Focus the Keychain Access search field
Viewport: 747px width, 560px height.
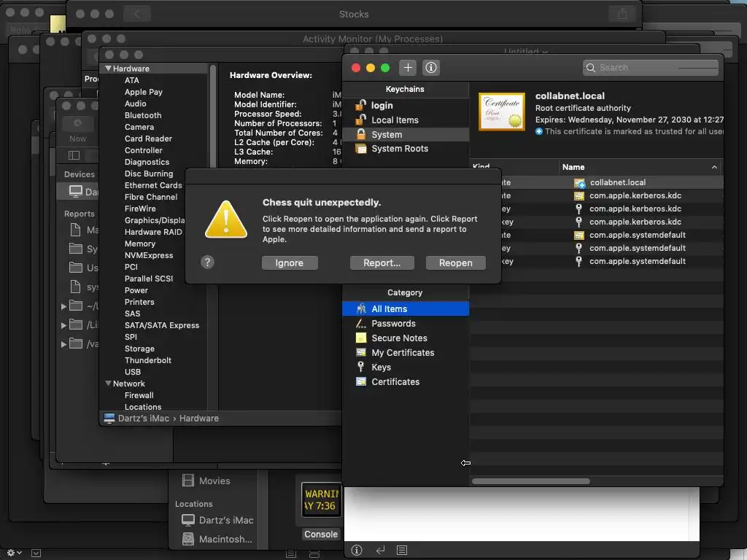(x=650, y=68)
